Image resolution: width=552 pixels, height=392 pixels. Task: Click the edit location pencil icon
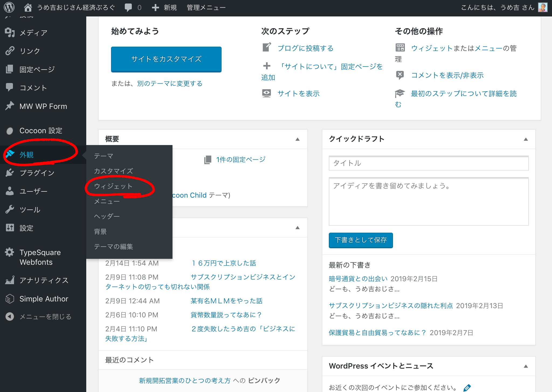[467, 388]
